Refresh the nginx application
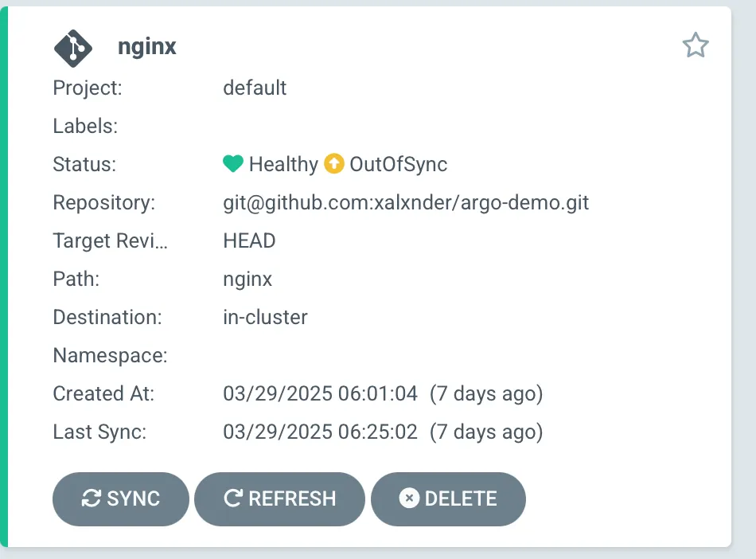This screenshot has width=756, height=559. (x=279, y=498)
